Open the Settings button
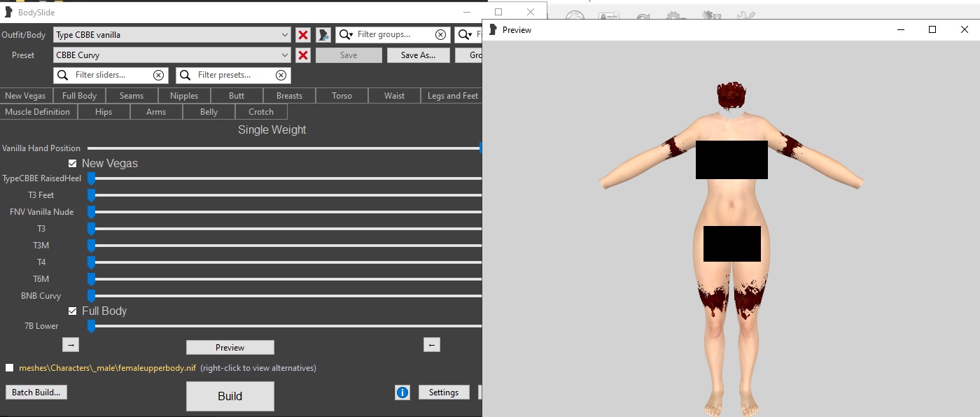 pos(444,393)
